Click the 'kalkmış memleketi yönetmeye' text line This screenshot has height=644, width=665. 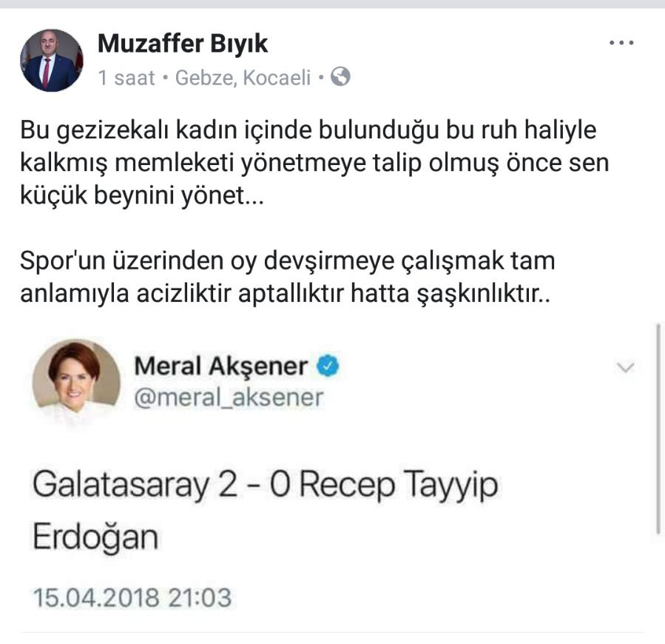click(314, 163)
